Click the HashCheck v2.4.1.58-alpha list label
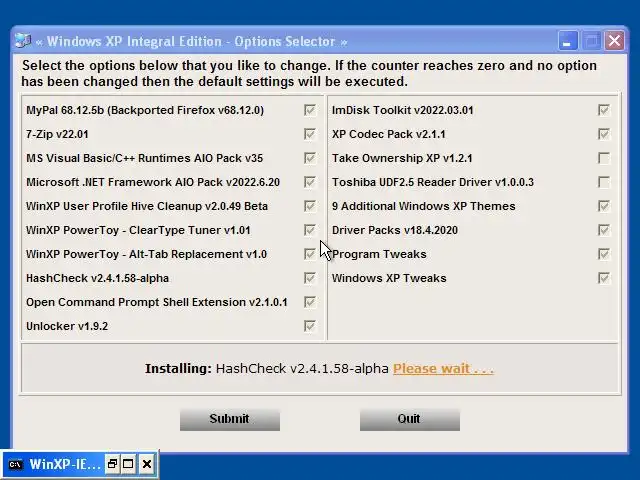The height and width of the screenshot is (480, 640). [x=98, y=278]
